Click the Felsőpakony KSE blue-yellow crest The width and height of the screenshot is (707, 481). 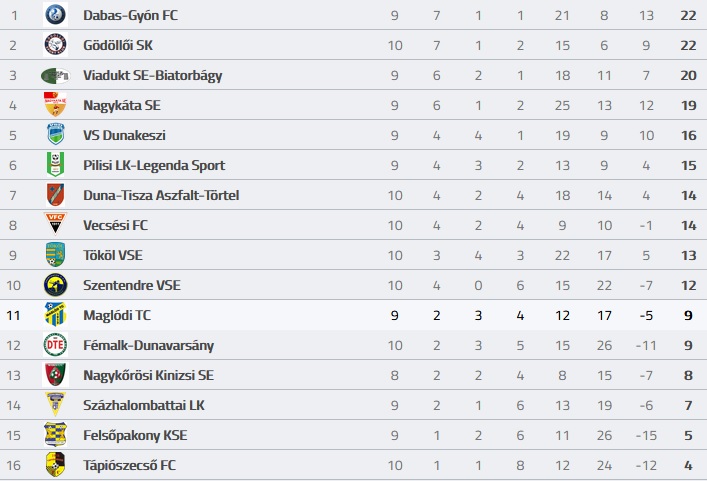(55, 434)
